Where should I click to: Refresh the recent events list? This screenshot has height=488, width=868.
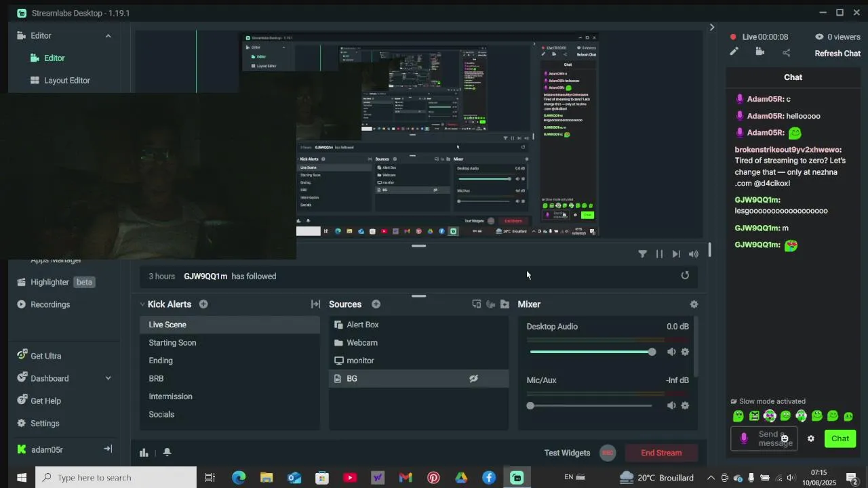pyautogui.click(x=685, y=275)
